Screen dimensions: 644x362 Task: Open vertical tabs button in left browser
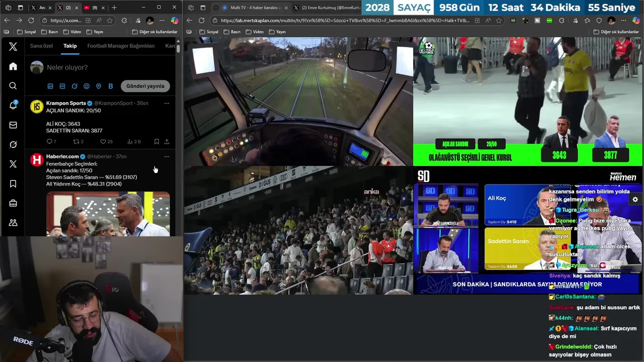tap(20, 8)
